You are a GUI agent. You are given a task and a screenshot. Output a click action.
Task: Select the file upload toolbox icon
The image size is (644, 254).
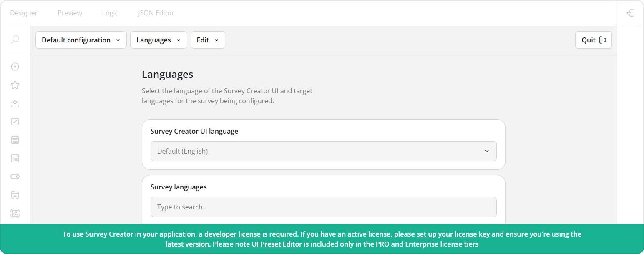(15, 195)
